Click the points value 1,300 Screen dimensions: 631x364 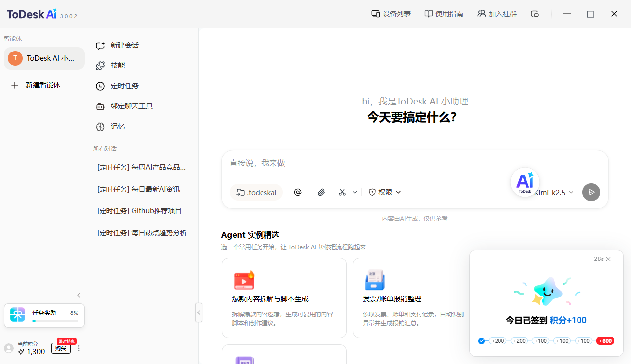36,352
